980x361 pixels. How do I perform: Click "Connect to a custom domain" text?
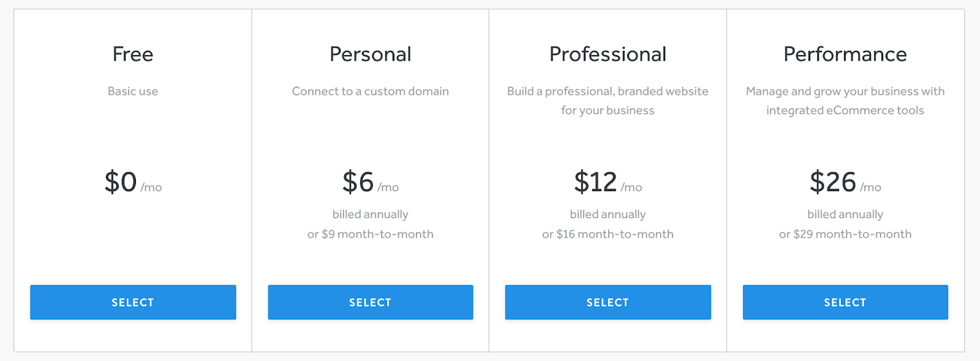tap(371, 91)
